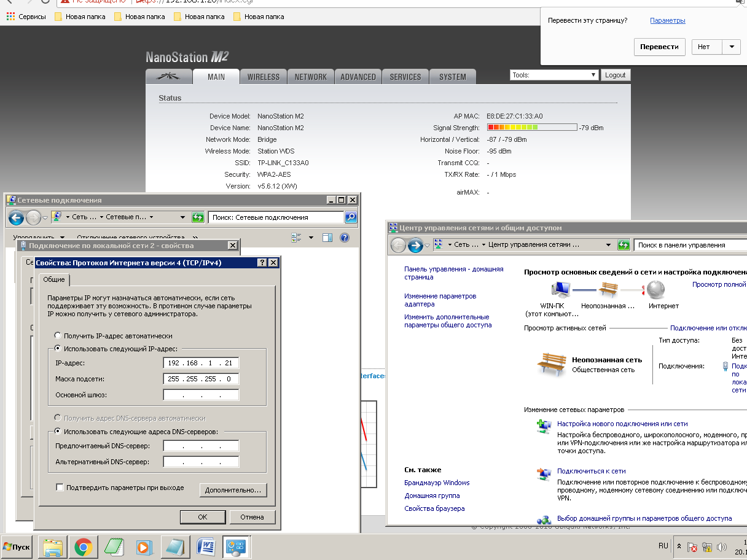
Task: Click refresh icon in Сетевые подключения address bar
Action: [197, 217]
